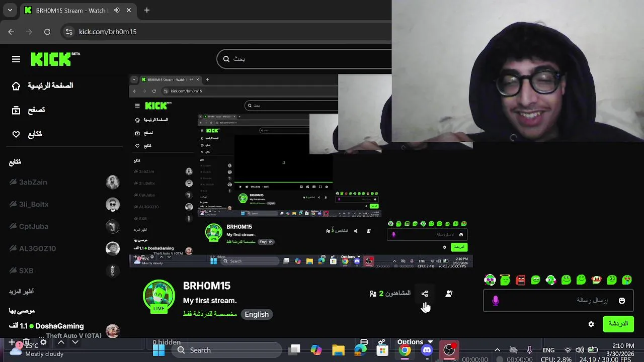Open recommended channel DoshaGaming

[59, 326]
